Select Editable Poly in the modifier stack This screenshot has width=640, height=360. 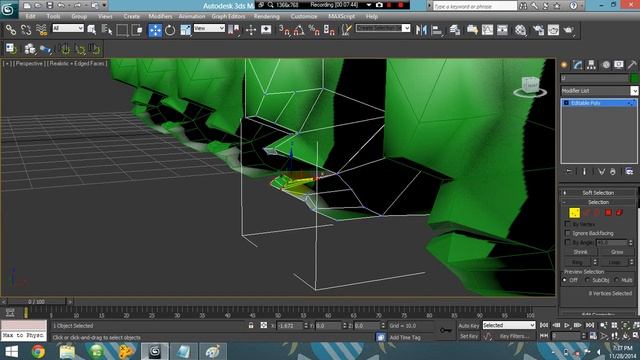point(599,103)
